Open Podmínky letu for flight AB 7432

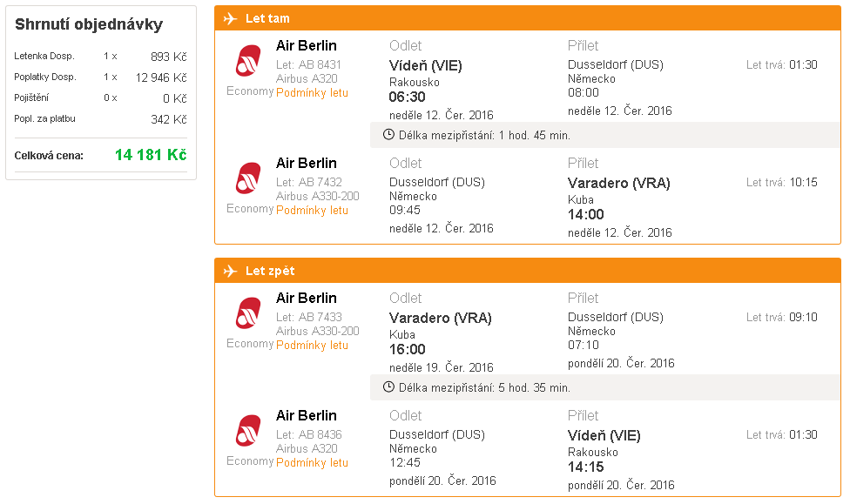[x=313, y=211]
